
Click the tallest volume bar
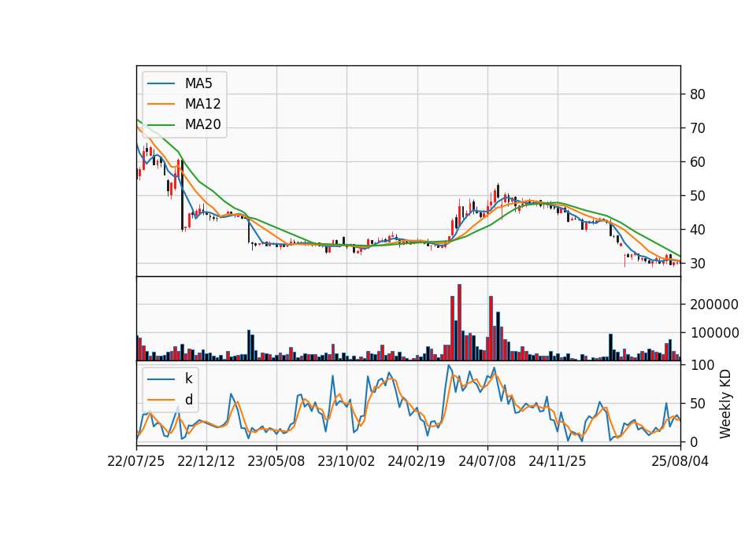tap(459, 323)
